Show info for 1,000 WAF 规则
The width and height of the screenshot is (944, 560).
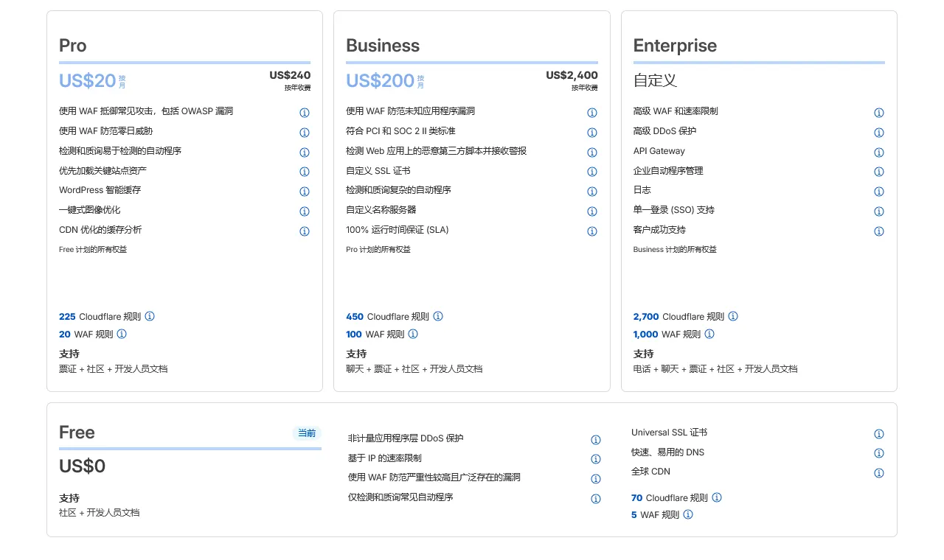tap(709, 334)
